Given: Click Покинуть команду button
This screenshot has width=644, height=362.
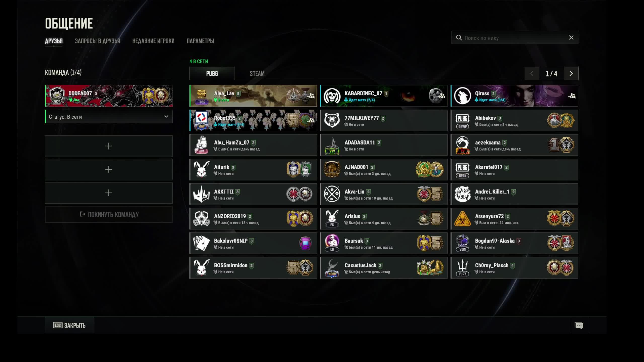Looking at the screenshot, I should click(x=109, y=214).
